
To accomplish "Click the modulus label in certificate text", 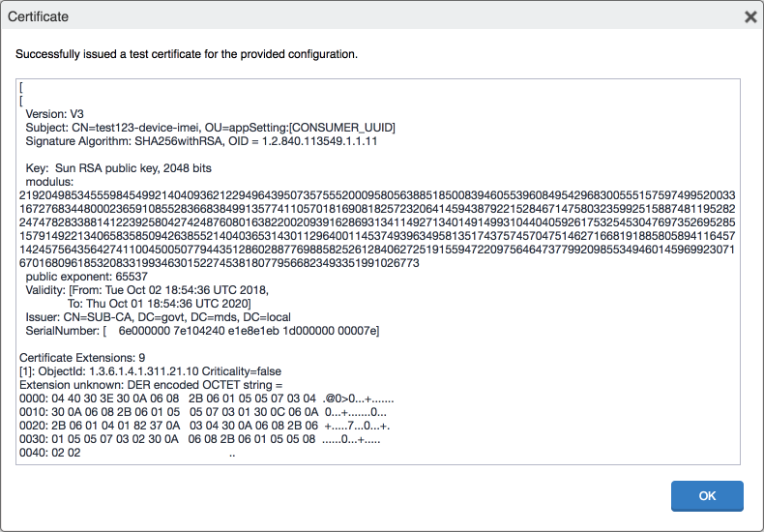I will [50, 182].
